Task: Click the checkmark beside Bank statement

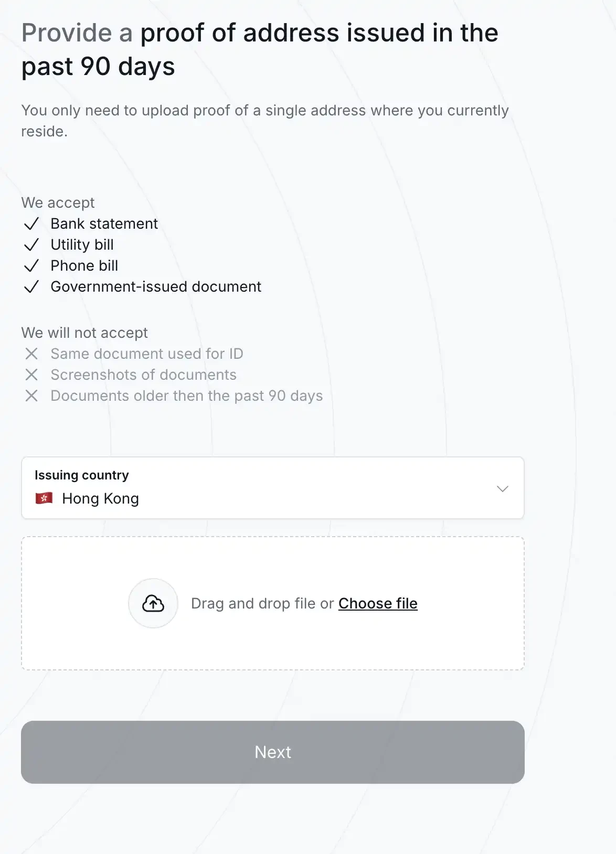Action: [32, 223]
